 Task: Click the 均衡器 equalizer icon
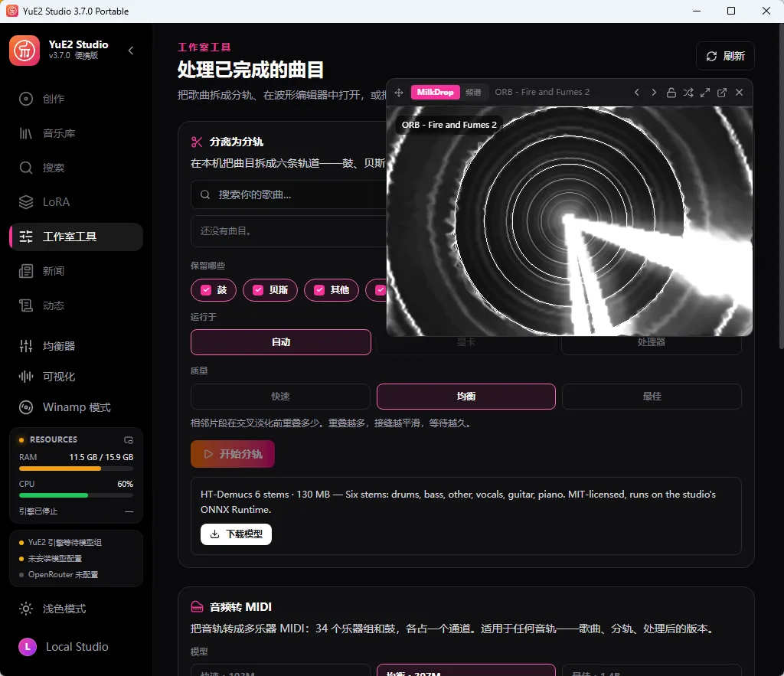pyautogui.click(x=26, y=346)
